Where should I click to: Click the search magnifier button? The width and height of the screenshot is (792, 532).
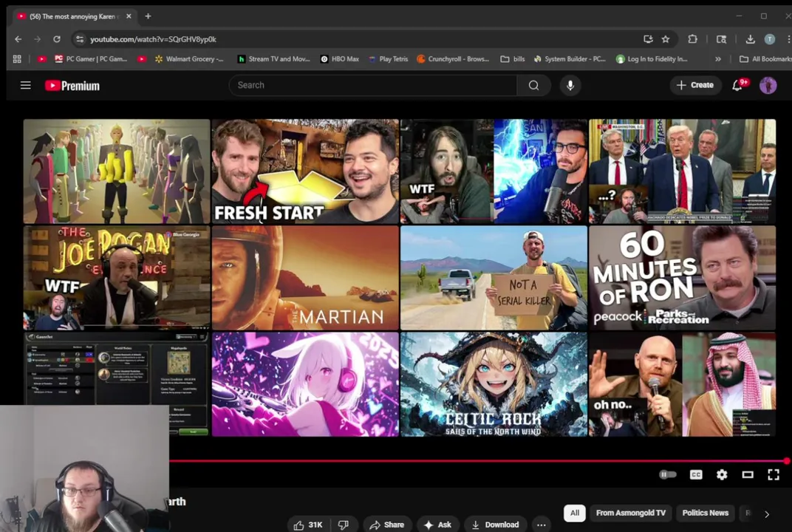tap(533, 86)
